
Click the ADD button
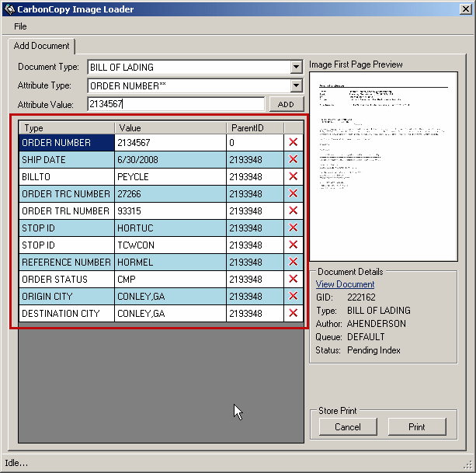[286, 104]
